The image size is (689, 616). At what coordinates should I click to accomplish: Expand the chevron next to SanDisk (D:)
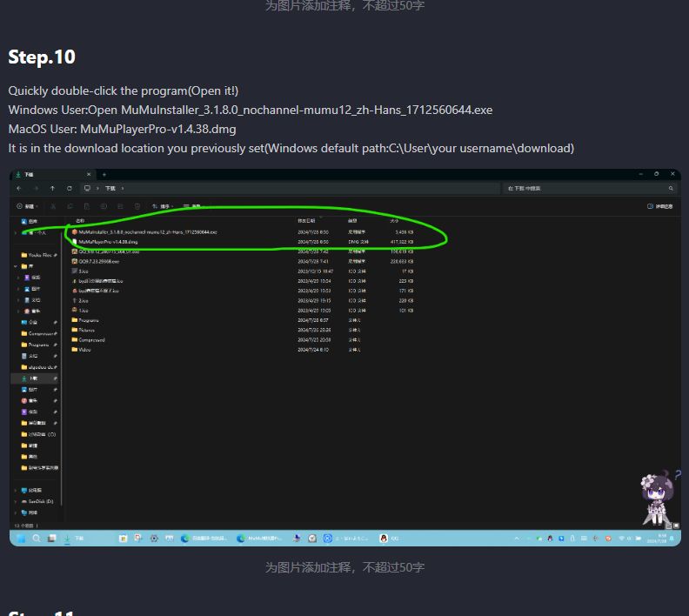pos(16,501)
